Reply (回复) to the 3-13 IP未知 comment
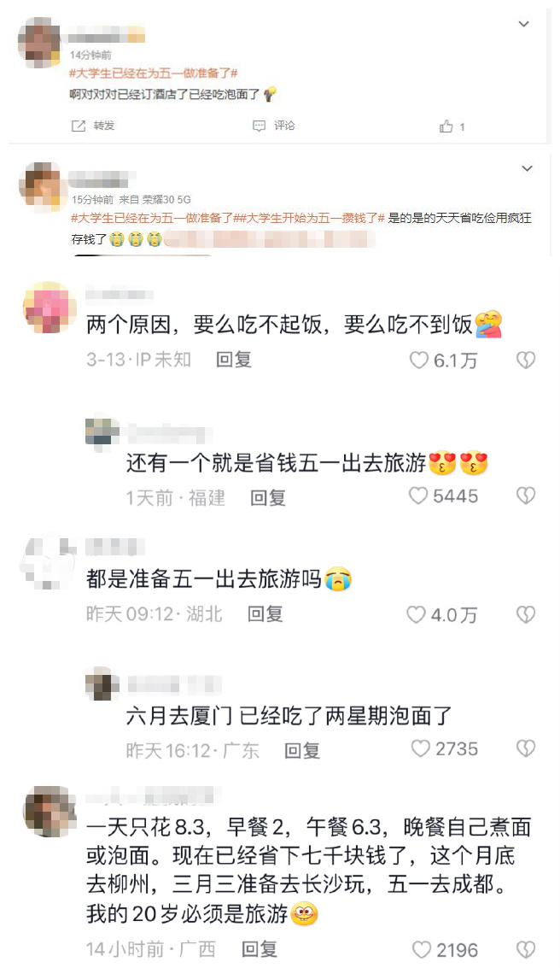560x968 pixels. (234, 360)
